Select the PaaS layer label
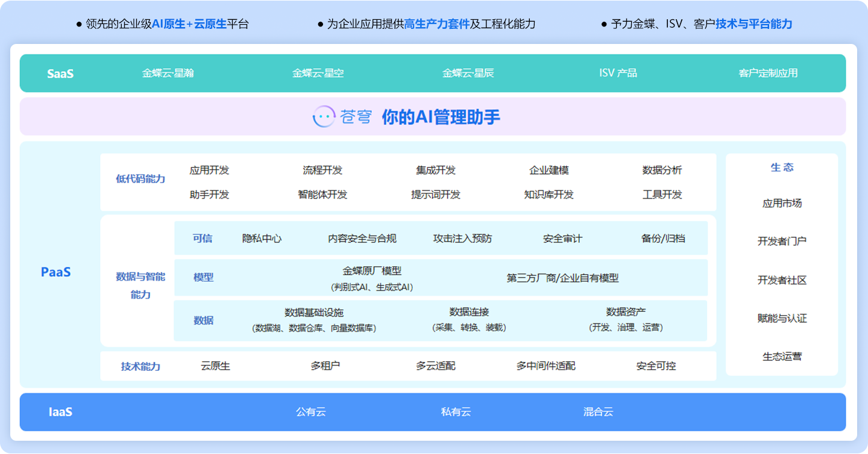This screenshot has width=868, height=454. tap(56, 272)
